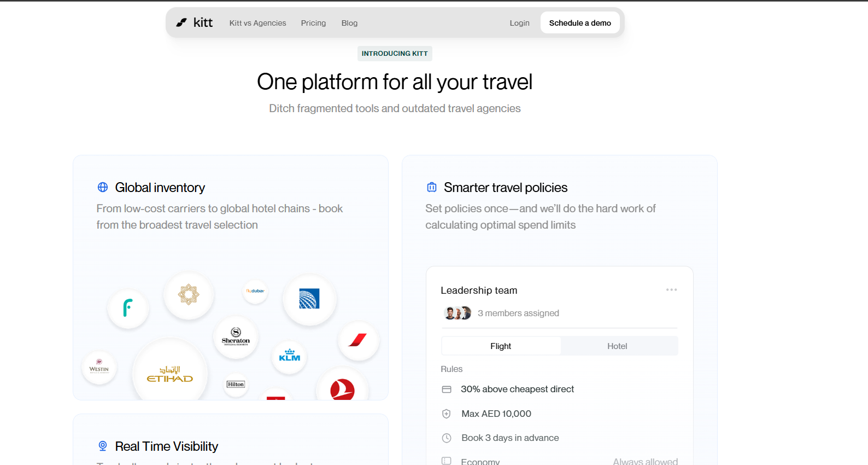
Task: Go to the Pricing page
Action: point(313,23)
